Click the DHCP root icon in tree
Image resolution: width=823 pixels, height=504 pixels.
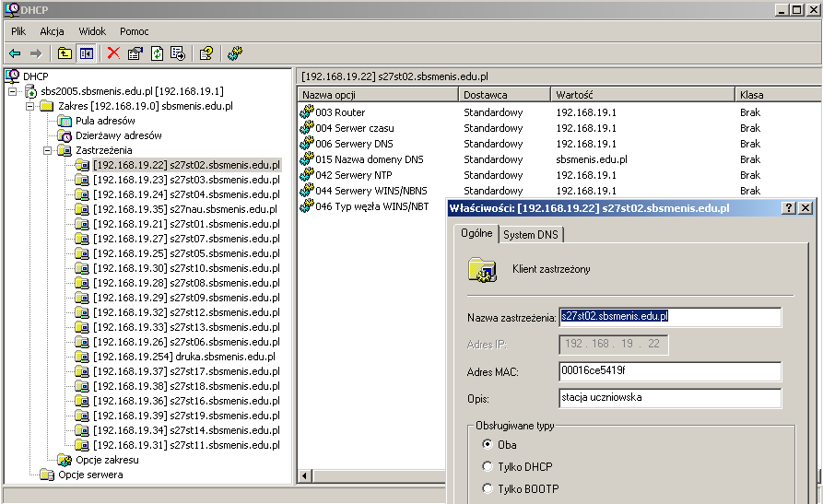click(13, 76)
